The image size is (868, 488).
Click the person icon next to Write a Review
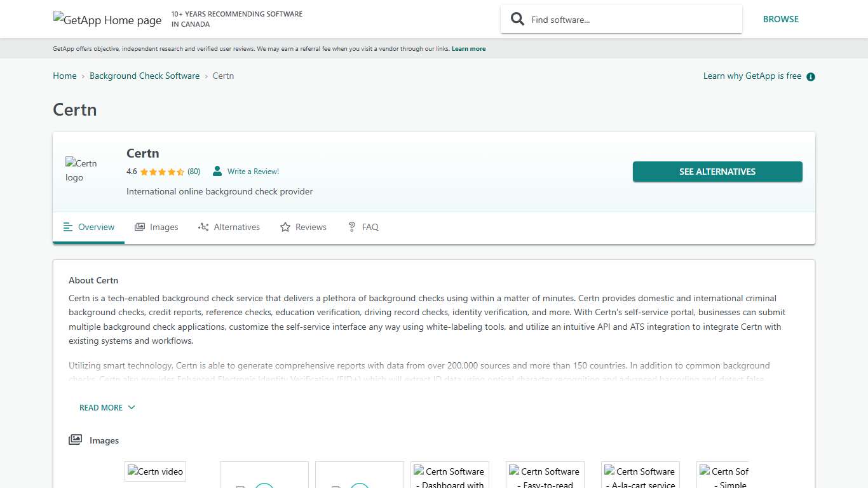pos(217,172)
